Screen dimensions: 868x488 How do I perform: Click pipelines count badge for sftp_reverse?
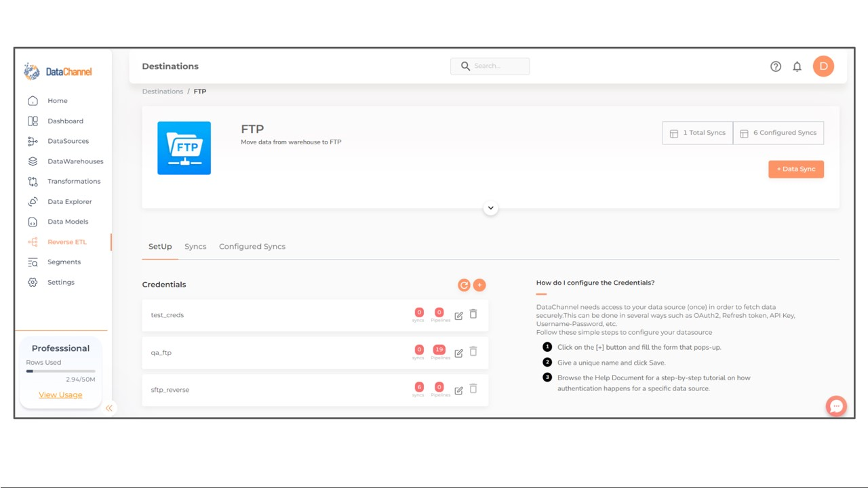[x=439, y=387]
